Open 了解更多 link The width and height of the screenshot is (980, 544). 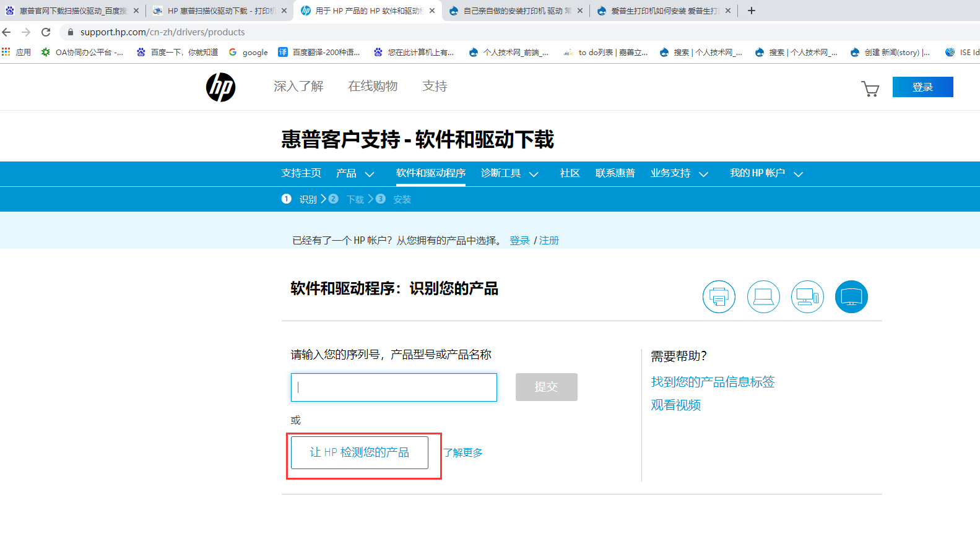pyautogui.click(x=463, y=452)
